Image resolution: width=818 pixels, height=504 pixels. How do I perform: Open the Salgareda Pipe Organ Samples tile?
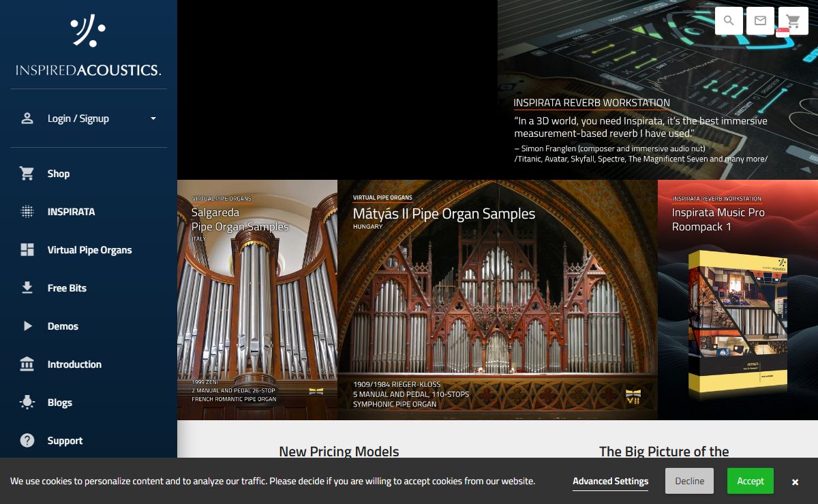tap(257, 300)
